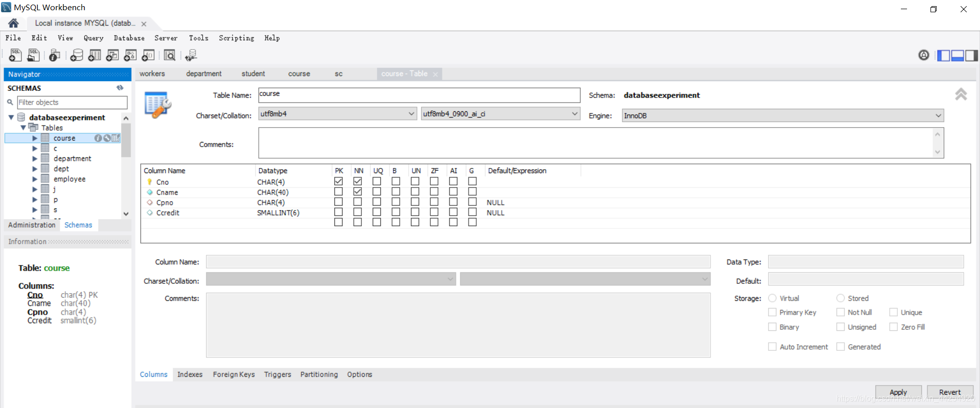Image resolution: width=980 pixels, height=408 pixels.
Task: Close the Local instance MYSQL connection tab
Action: point(144,24)
